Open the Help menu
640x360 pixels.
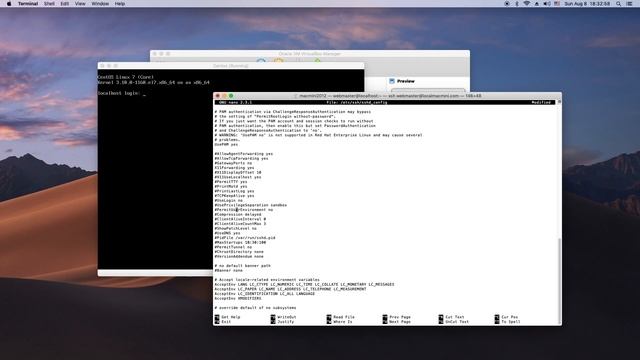point(120,4)
